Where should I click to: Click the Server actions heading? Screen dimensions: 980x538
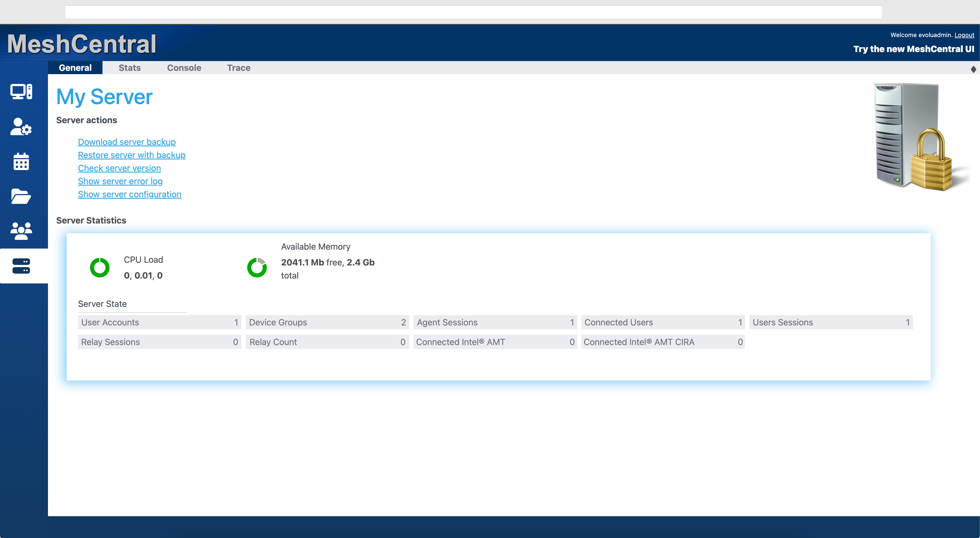coord(86,120)
